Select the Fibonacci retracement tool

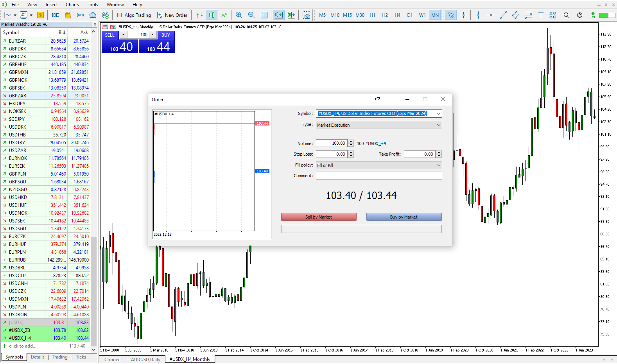(x=528, y=15)
